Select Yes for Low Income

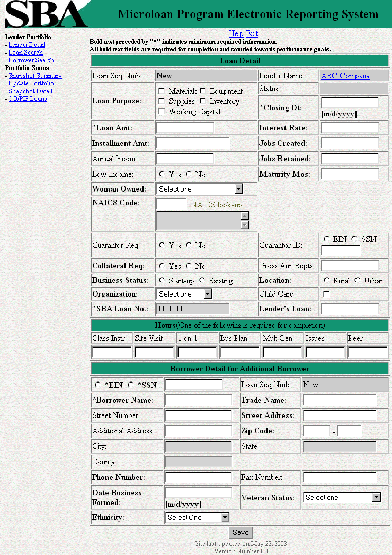[x=162, y=175]
